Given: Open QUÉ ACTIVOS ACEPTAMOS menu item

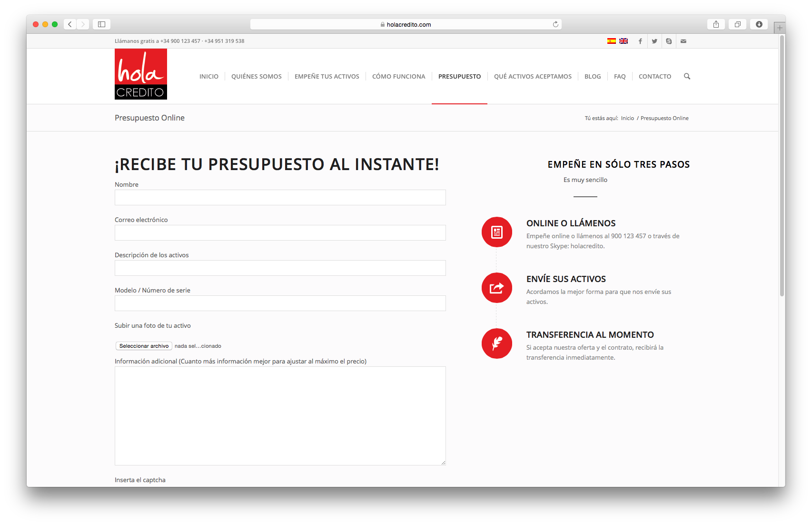Looking at the screenshot, I should (x=533, y=76).
